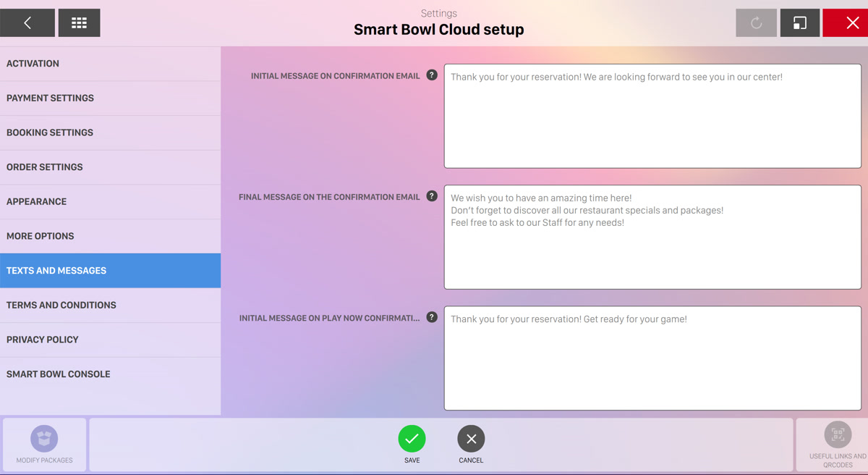Open help for initial confirmation email message
The width and height of the screenshot is (868, 475).
coord(432,75)
